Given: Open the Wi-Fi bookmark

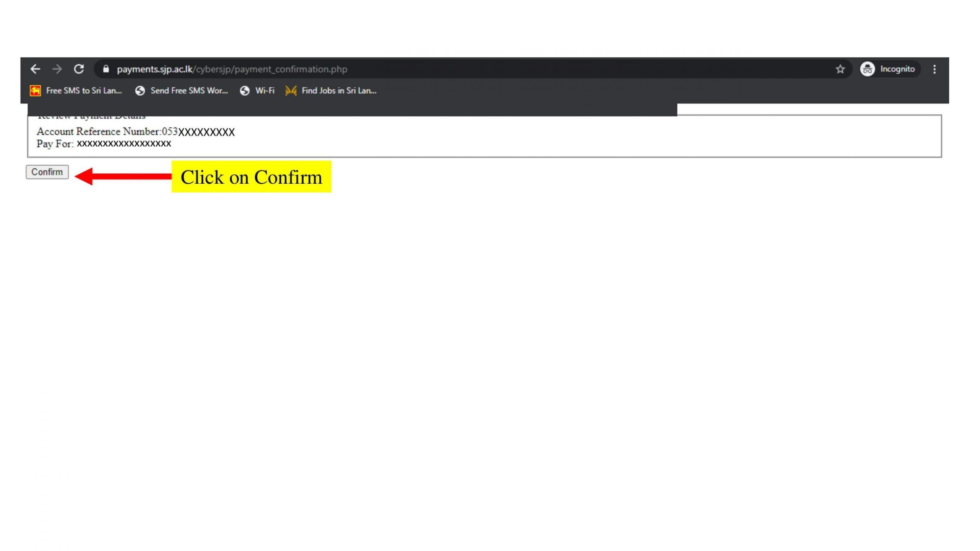Looking at the screenshot, I should pos(257,91).
